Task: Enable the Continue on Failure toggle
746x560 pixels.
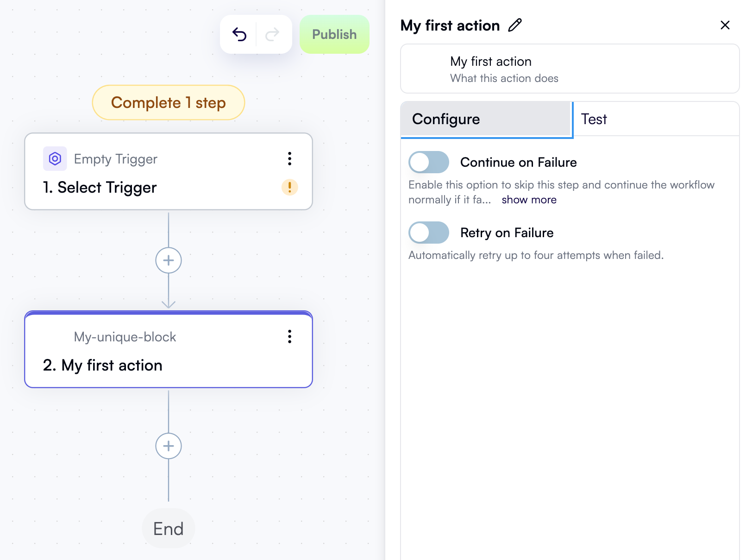Action: coord(429,162)
